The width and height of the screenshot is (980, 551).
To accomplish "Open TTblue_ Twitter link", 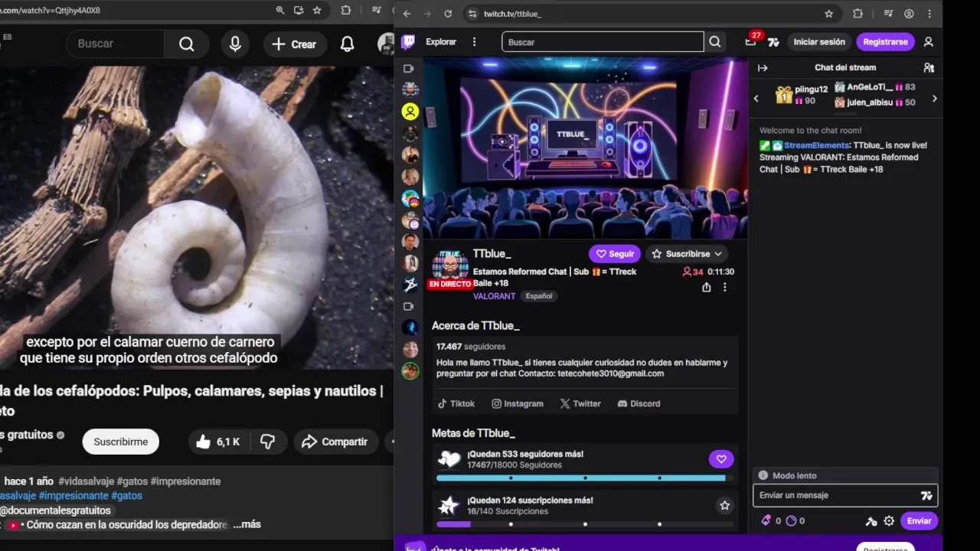I will (x=580, y=403).
